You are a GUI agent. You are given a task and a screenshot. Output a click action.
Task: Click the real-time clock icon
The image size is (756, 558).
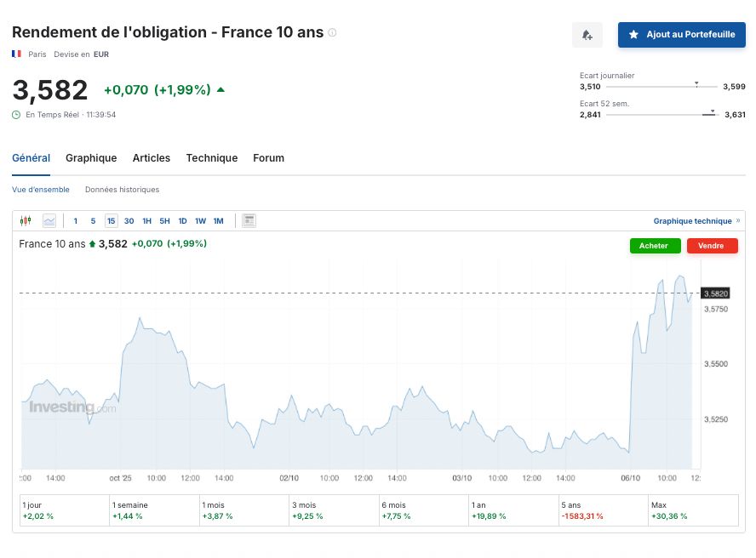pos(16,115)
